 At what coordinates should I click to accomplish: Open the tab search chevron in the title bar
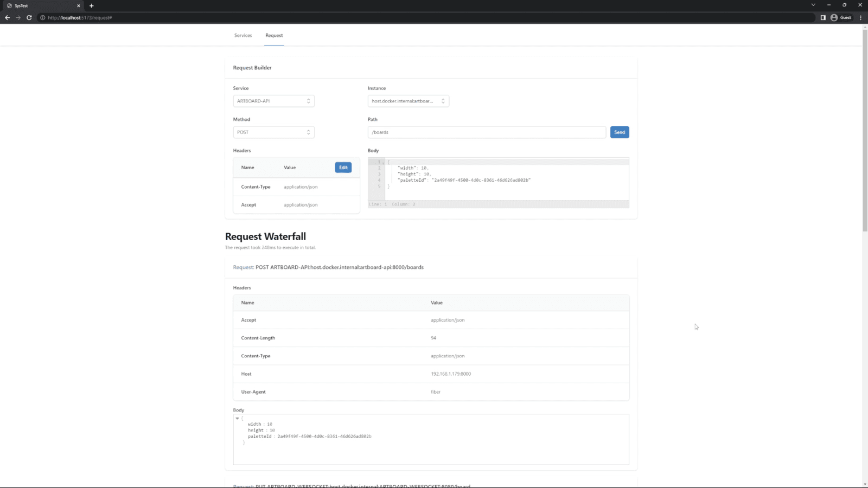(x=813, y=5)
